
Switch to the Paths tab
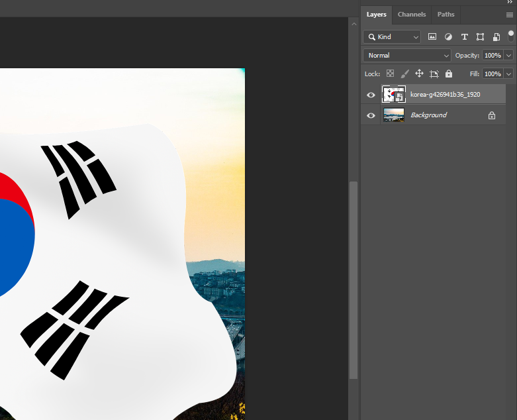446,15
